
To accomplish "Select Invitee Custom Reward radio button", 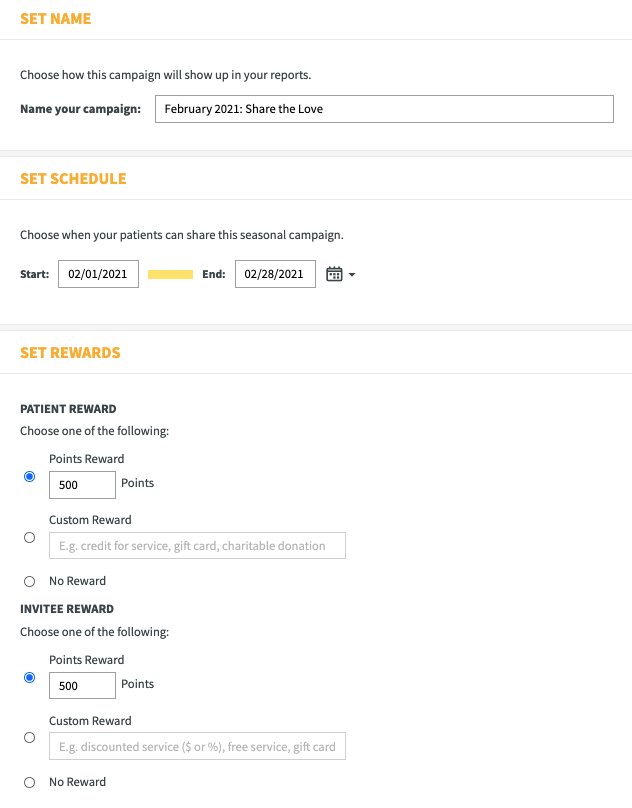I will 29,737.
